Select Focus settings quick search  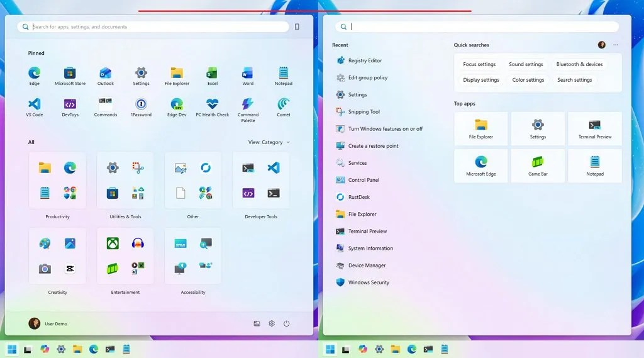(479, 64)
